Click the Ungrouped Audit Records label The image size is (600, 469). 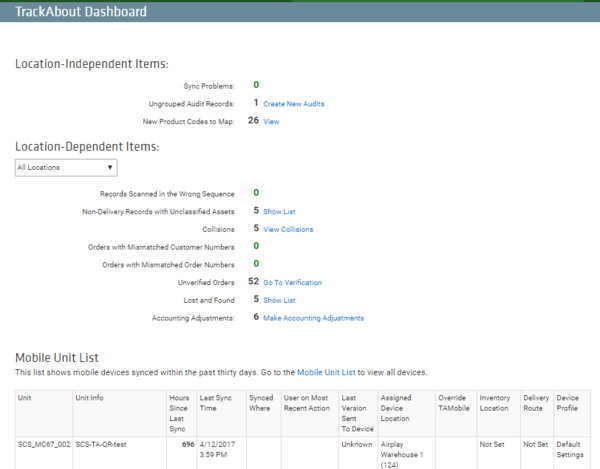coord(191,104)
